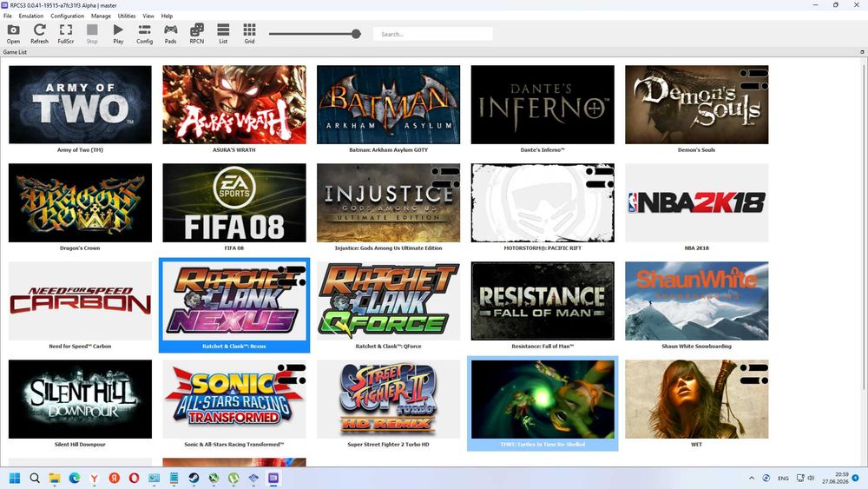
Task: Toggle FullScr mode in toolbar
Action: click(66, 33)
